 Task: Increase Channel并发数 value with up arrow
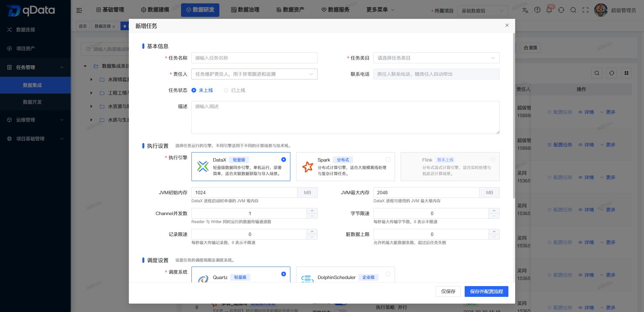point(312,211)
